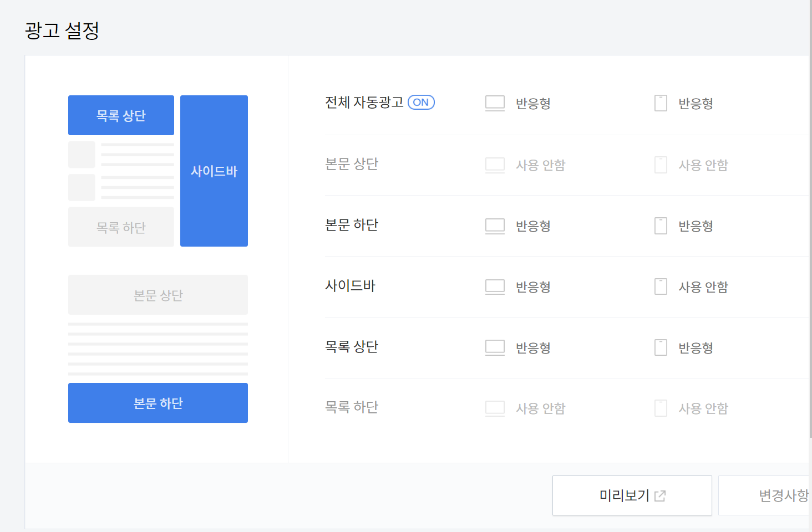
Task: Open desktop 사용 안함 option for 본문 상단
Action: pyautogui.click(x=541, y=165)
